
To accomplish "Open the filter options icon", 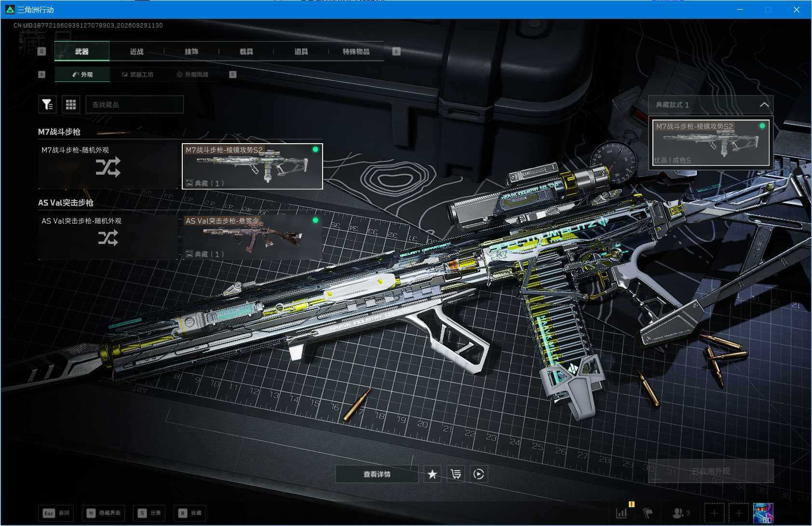I will coord(47,105).
